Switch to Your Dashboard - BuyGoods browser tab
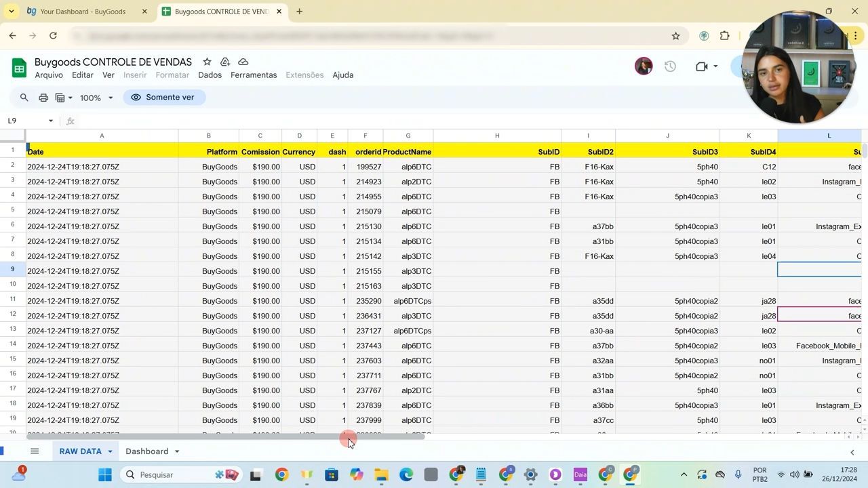This screenshot has width=868, height=488. tap(85, 12)
